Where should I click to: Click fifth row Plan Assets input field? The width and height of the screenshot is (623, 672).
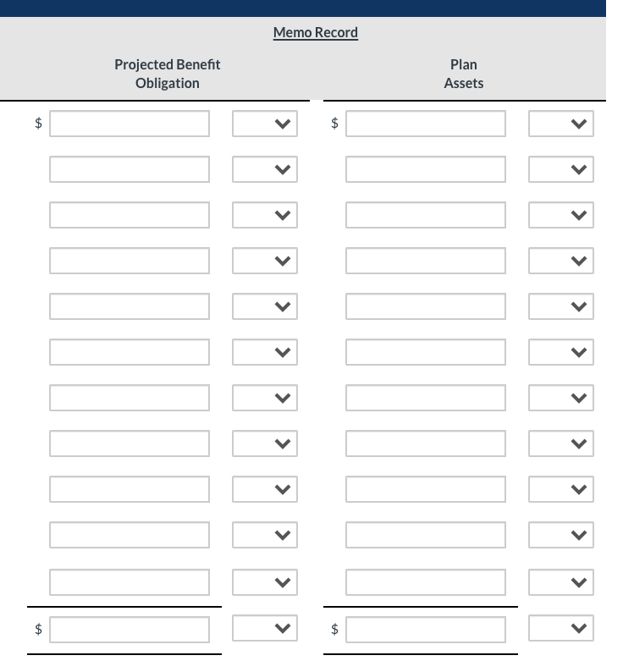coord(425,306)
